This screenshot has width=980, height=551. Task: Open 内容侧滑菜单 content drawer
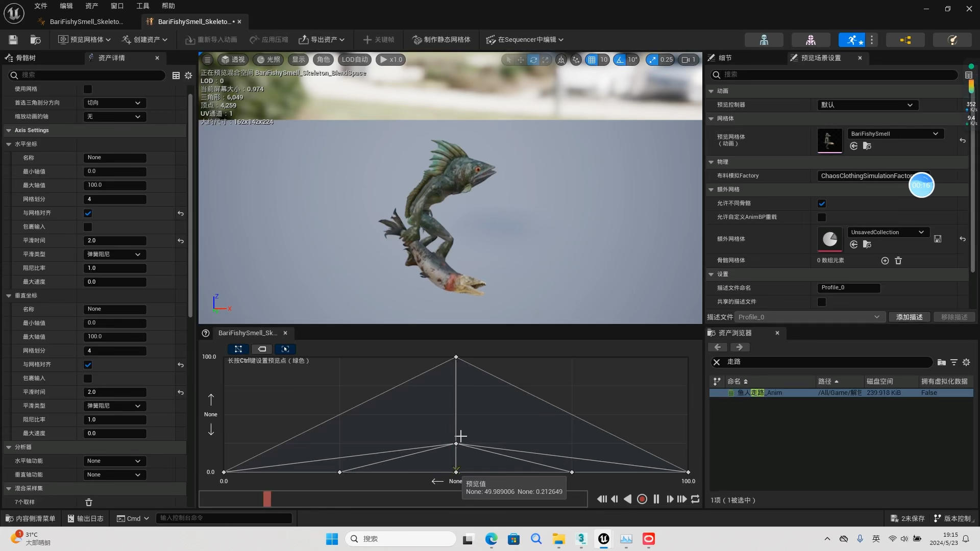tap(31, 519)
